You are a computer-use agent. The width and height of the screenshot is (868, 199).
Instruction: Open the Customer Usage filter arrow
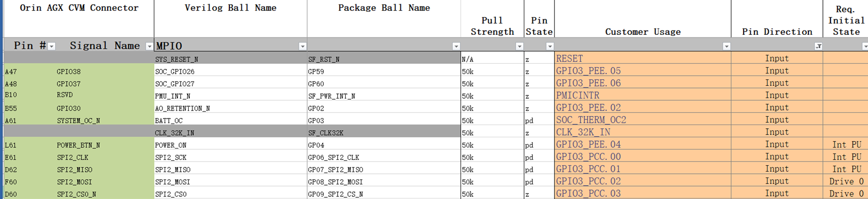[726, 47]
